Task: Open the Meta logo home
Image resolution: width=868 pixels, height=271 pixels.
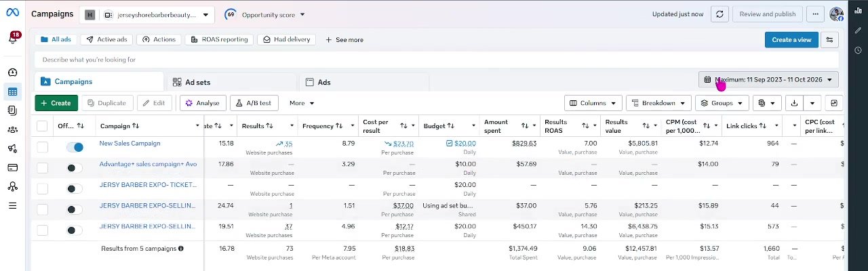Action: (12, 14)
